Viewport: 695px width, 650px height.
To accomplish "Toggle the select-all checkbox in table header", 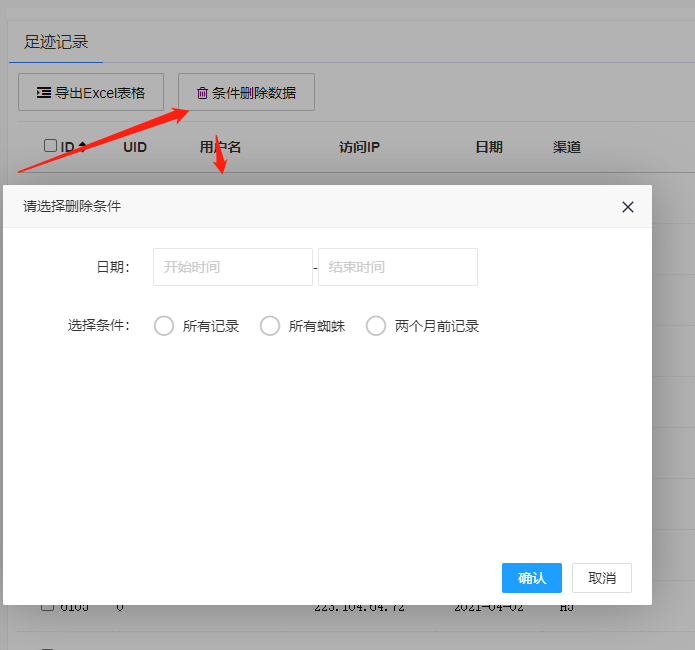I will [51, 146].
